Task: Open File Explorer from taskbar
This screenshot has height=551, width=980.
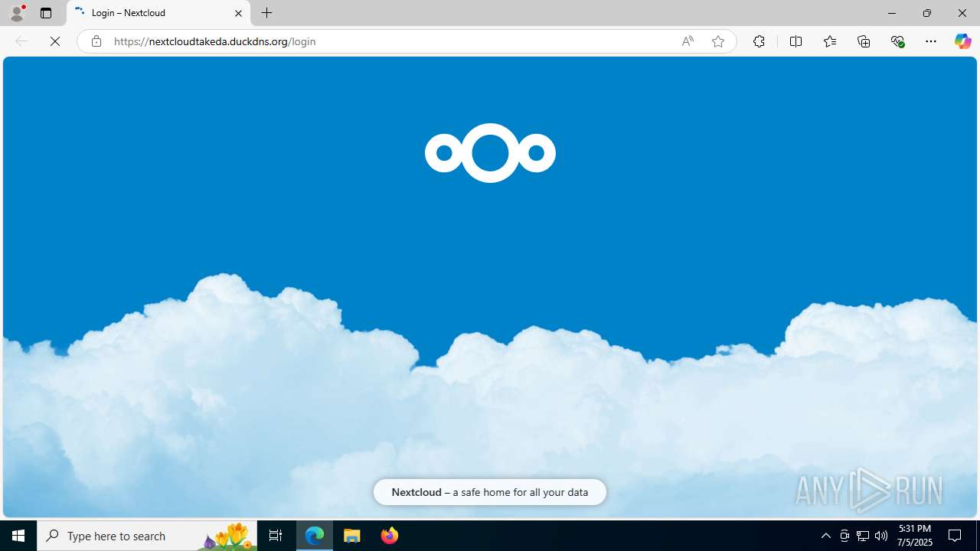Action: tap(352, 536)
